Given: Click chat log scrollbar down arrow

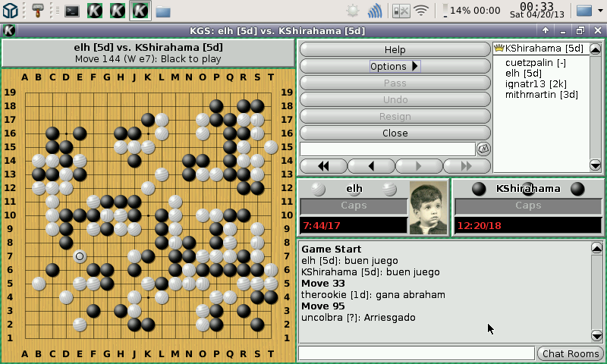Looking at the screenshot, I should click(597, 335).
